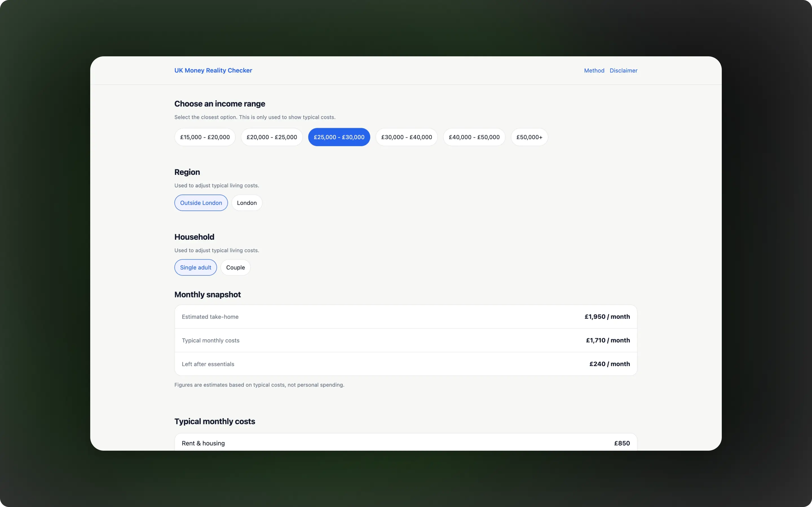Click the £1,950 / month figure

607,317
